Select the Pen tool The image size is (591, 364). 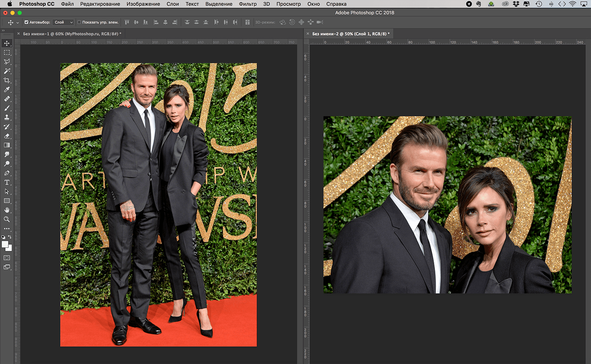(x=7, y=173)
